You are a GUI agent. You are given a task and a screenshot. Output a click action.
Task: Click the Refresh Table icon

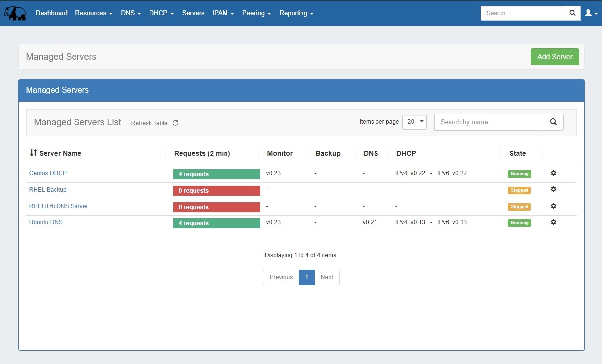click(175, 123)
